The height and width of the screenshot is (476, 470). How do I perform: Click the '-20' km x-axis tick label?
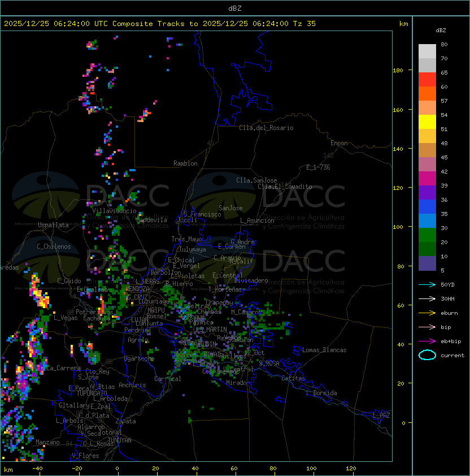[x=77, y=469]
